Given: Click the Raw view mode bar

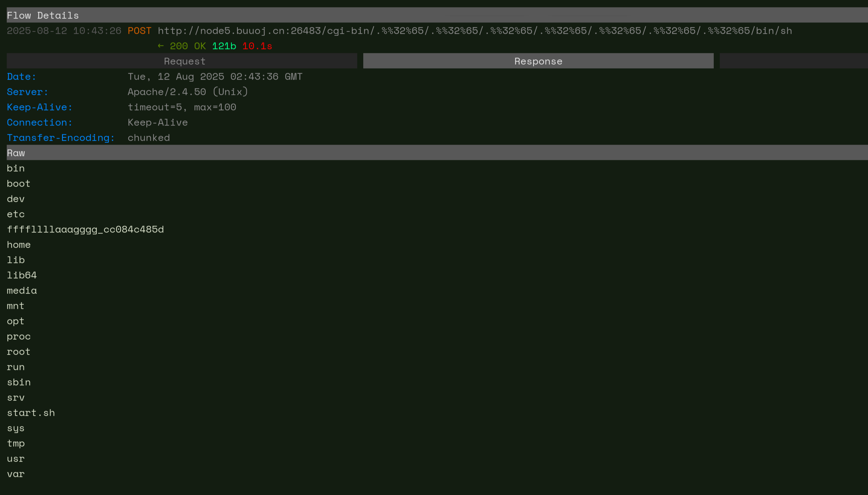Looking at the screenshot, I should coord(437,153).
